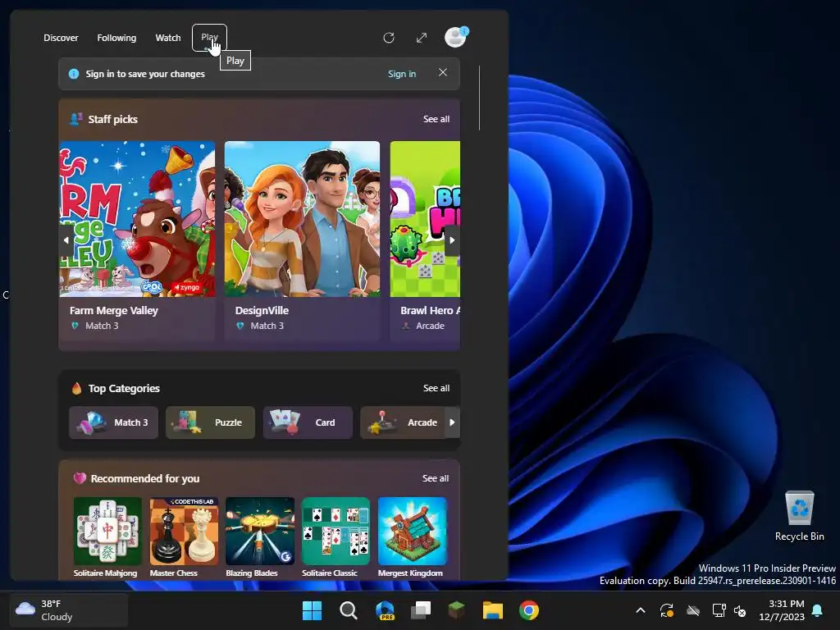Open the Watch tab

pos(168,38)
